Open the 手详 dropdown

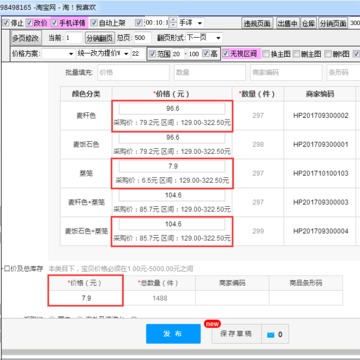pyautogui.click(x=191, y=23)
